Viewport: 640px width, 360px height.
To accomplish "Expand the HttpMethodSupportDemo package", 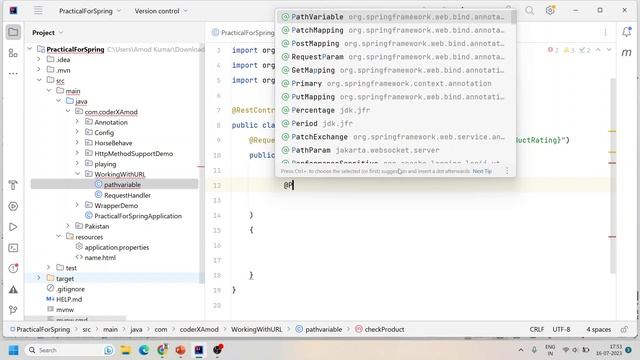I will click(77, 153).
